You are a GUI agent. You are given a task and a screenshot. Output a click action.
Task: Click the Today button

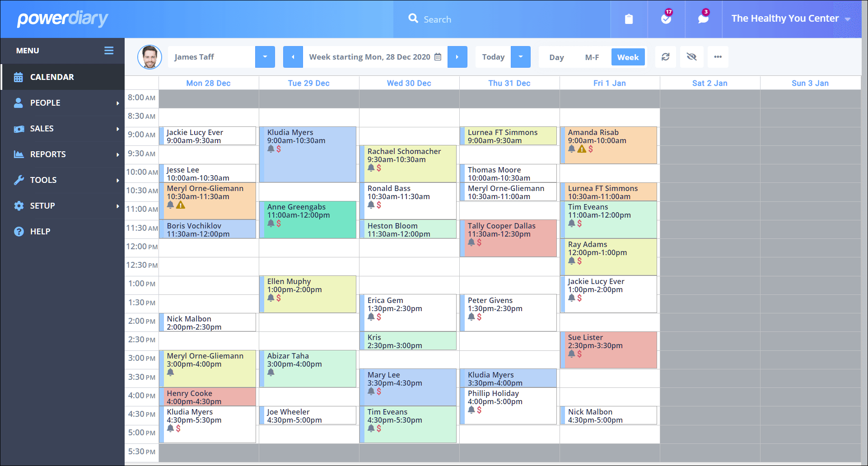click(x=493, y=57)
